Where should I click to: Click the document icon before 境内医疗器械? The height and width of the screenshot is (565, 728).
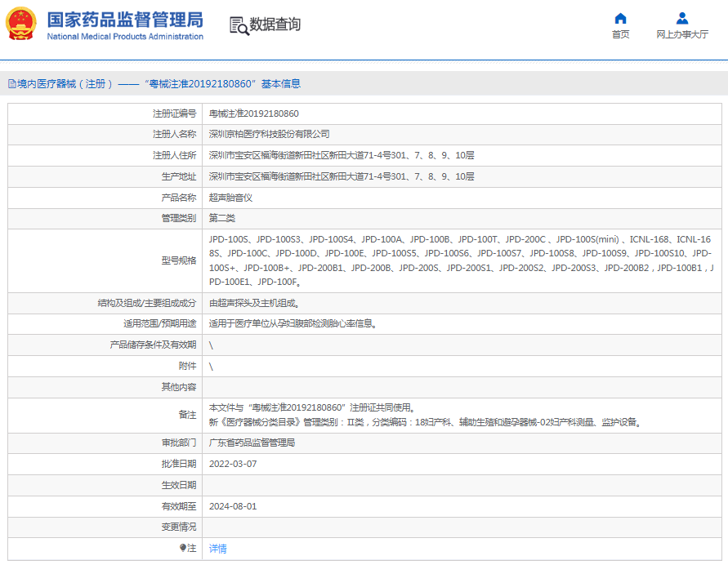pos(11,84)
